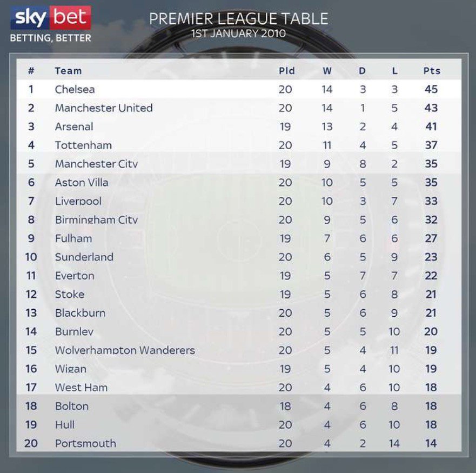Image resolution: width=476 pixels, height=473 pixels.
Task: Click the Pts column header
Action: 432,71
